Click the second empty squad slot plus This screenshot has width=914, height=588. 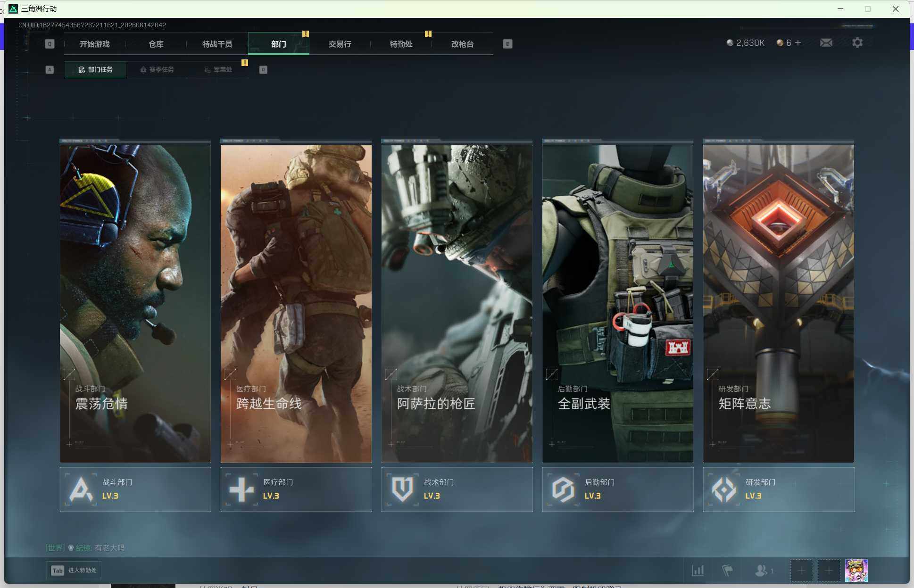coord(829,571)
